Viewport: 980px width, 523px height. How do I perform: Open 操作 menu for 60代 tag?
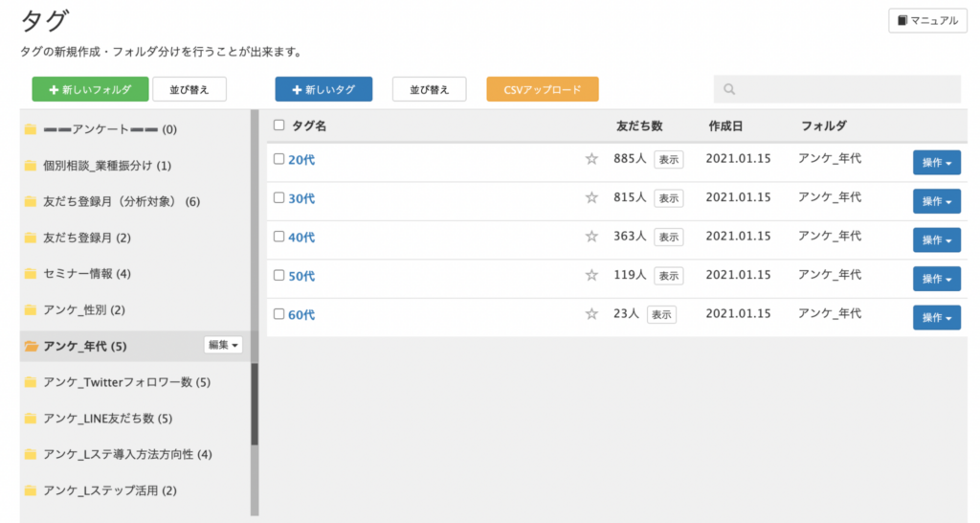(936, 317)
